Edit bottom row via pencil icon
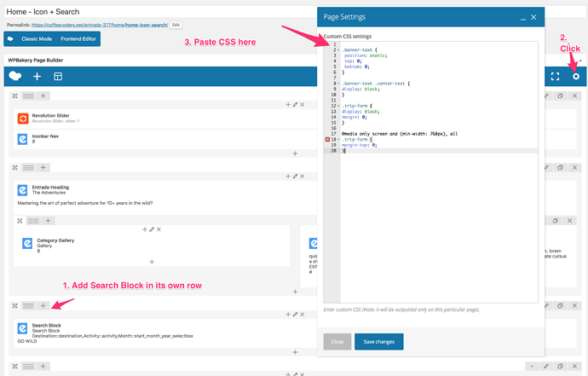588x376 pixels. click(546, 366)
